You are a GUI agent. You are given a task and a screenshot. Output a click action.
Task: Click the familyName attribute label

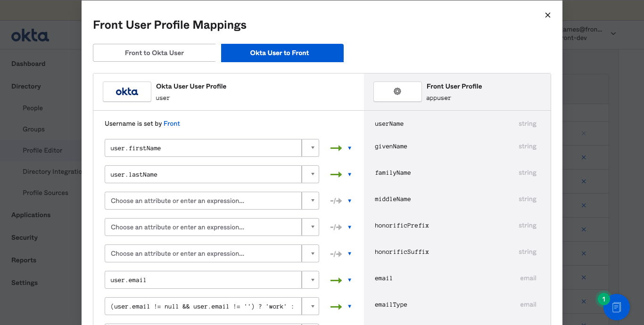pos(393,172)
